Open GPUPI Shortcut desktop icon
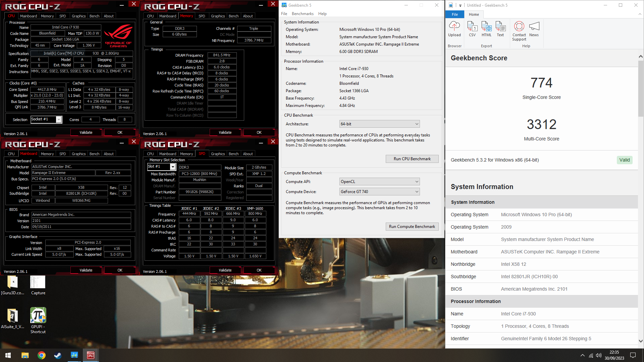 pos(38,320)
